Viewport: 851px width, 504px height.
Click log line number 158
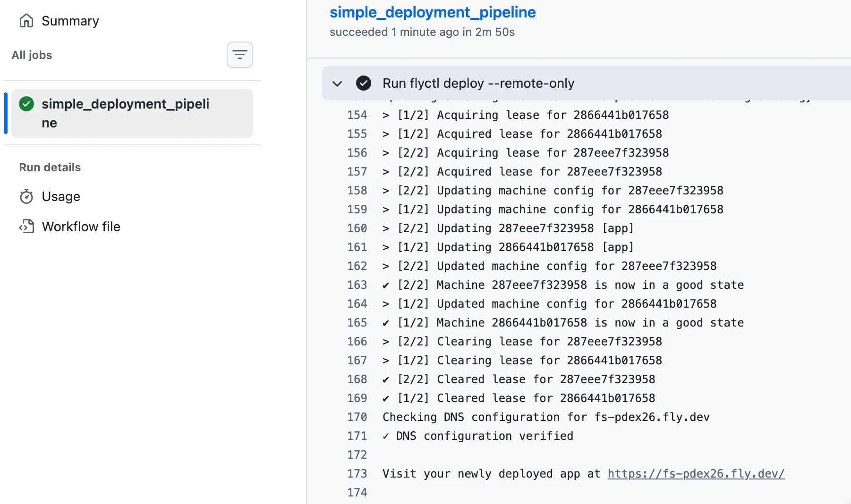pyautogui.click(x=357, y=191)
